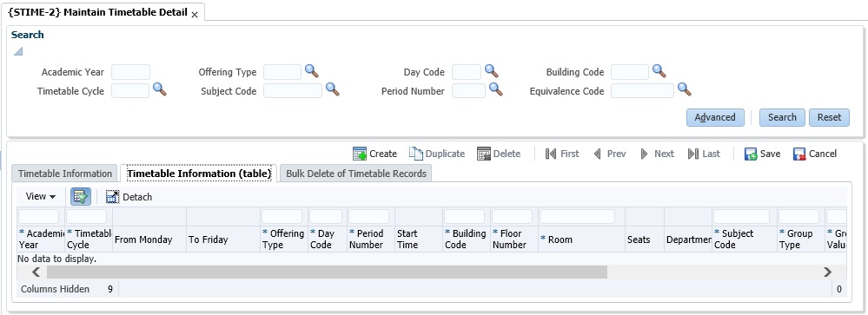Click the Columns Hidden count in footer

click(110, 289)
